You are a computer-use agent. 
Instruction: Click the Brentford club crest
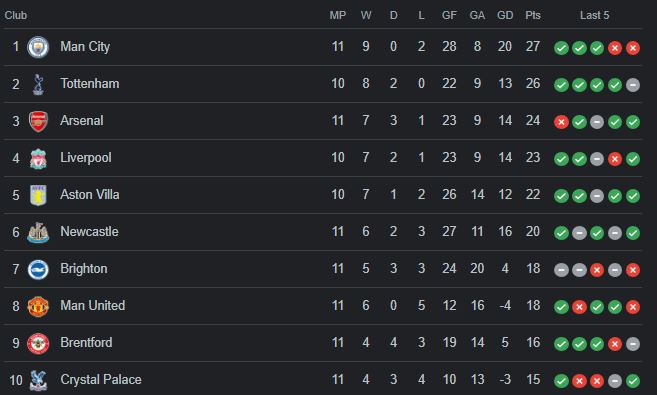pyautogui.click(x=38, y=343)
